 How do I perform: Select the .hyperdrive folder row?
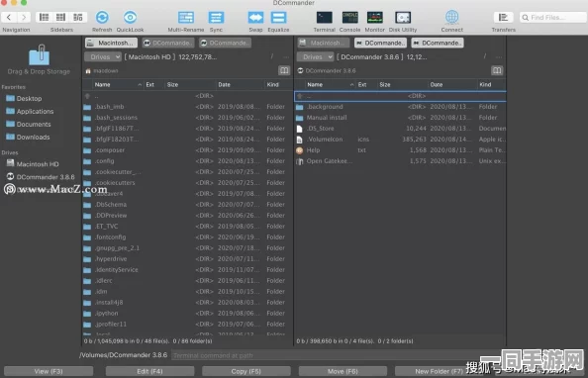tap(187, 258)
